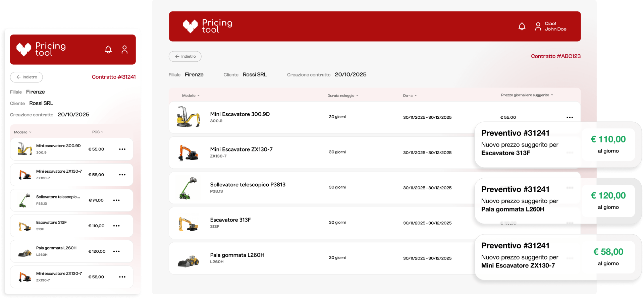Click the Pricing tool heart logo in desktop header
The width and height of the screenshot is (644, 299).
pos(190,26)
